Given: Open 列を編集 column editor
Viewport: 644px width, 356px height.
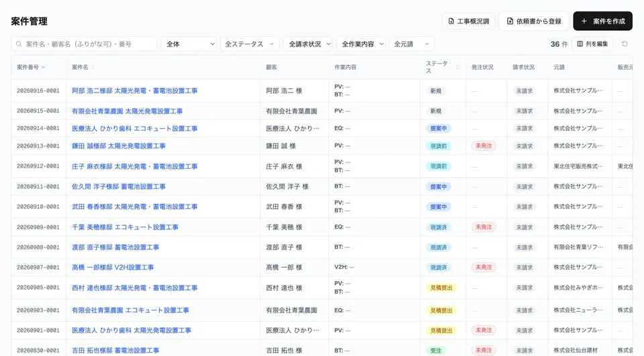Looking at the screenshot, I should pos(592,44).
